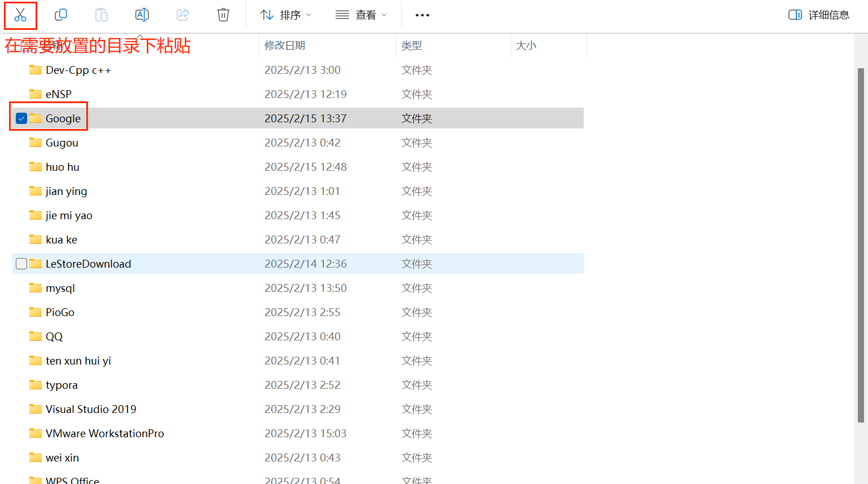Select the kua ke folder name

click(x=61, y=239)
